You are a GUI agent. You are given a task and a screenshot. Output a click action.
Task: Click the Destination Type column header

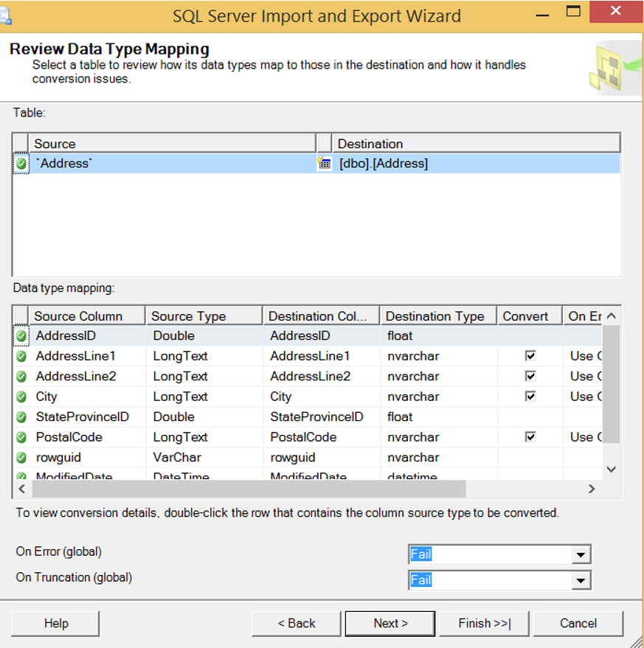438,316
